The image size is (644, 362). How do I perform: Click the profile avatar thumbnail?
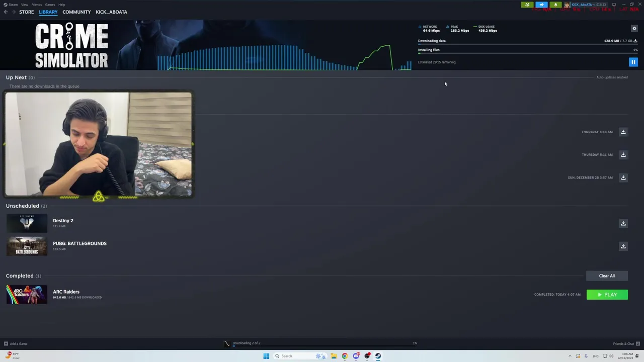(x=567, y=5)
